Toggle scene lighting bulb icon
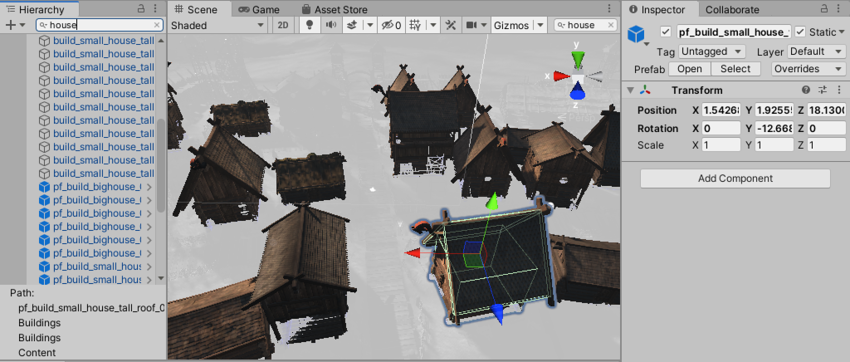Image resolution: width=850 pixels, height=362 pixels. 310,25
